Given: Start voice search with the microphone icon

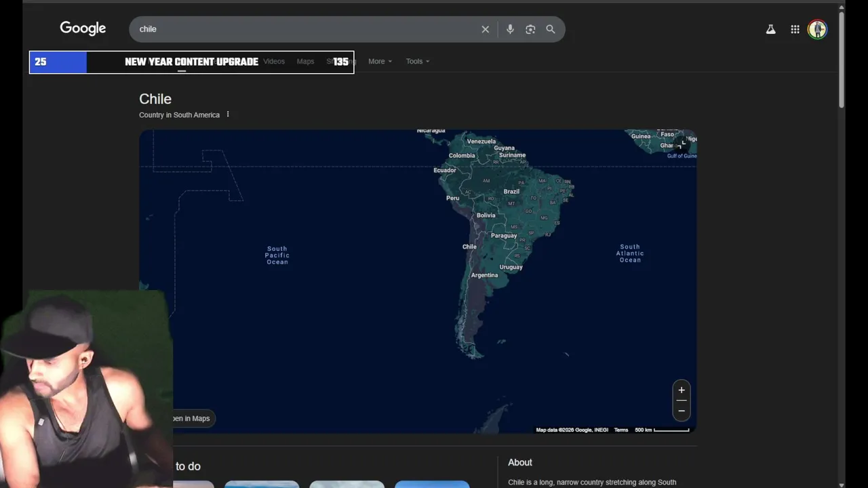Looking at the screenshot, I should tap(510, 29).
